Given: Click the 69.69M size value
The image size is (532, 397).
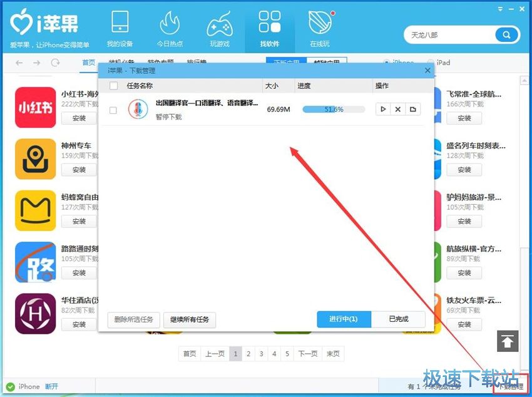Looking at the screenshot, I should 279,110.
